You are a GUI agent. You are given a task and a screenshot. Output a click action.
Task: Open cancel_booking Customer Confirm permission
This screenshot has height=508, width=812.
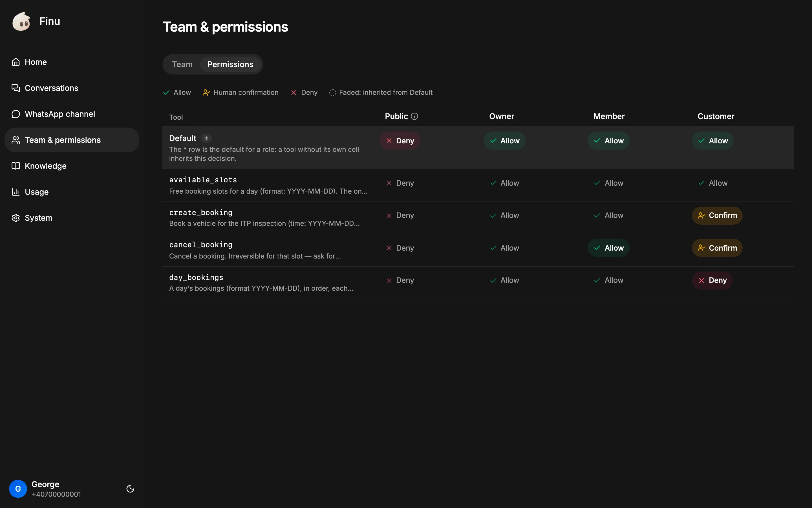[x=717, y=248]
